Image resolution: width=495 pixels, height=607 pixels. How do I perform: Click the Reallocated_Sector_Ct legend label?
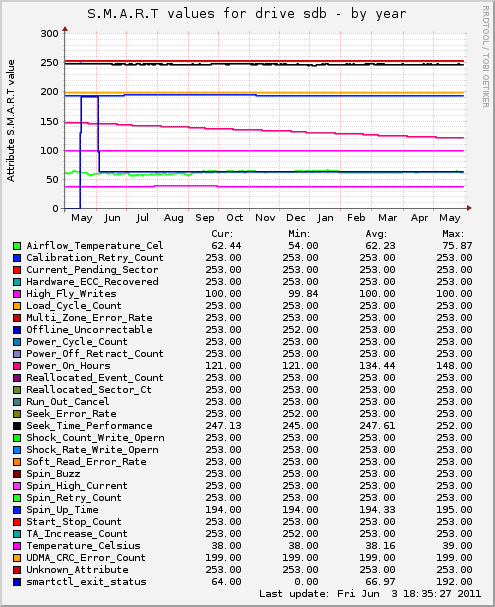point(89,390)
